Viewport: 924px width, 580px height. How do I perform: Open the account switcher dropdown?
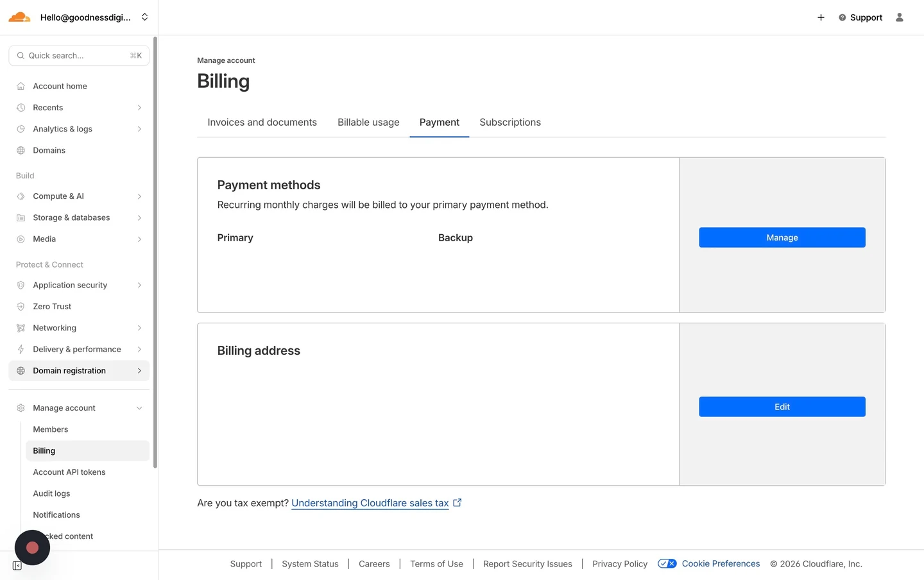[144, 17]
